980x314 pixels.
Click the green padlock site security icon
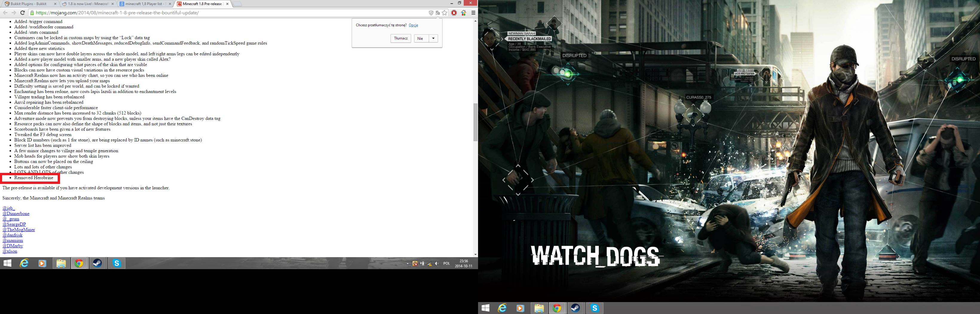pos(32,13)
